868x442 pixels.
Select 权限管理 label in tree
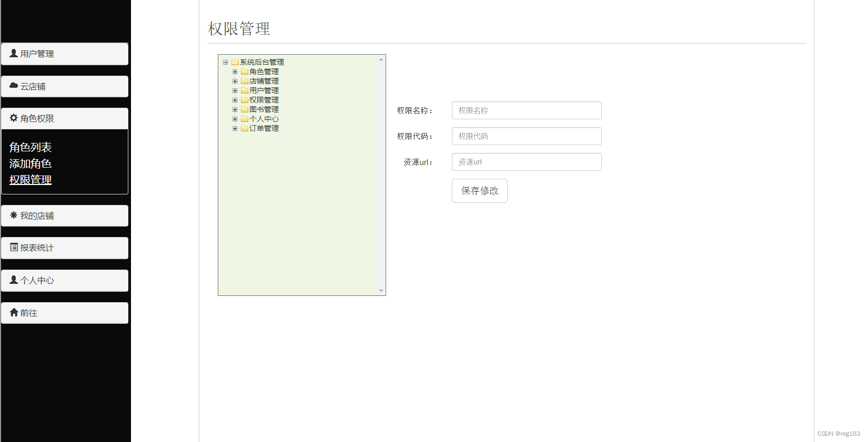pos(264,100)
